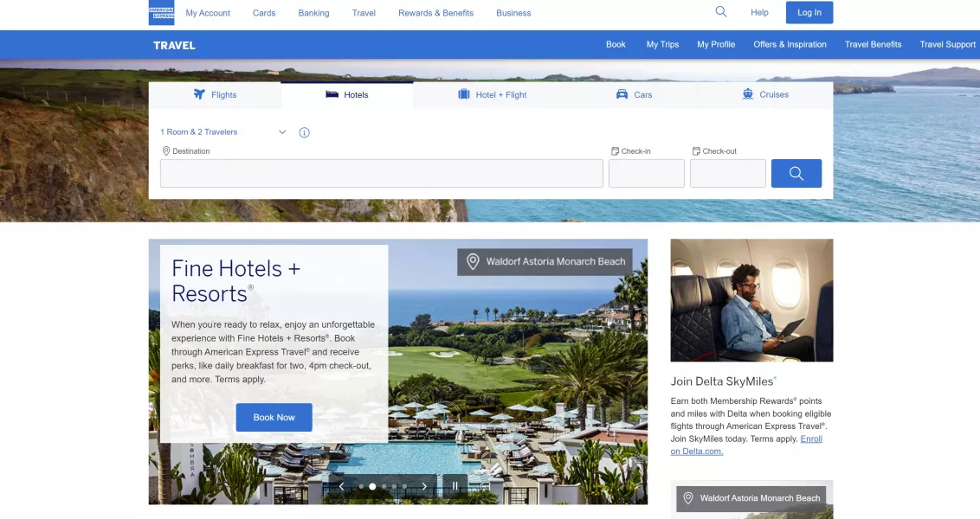980x519 pixels.
Task: Jump to first carousel slide dot
Action: (361, 486)
